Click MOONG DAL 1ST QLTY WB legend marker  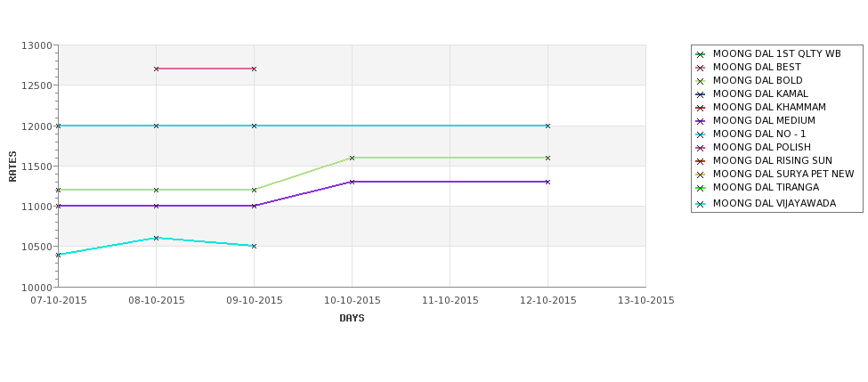click(x=701, y=54)
